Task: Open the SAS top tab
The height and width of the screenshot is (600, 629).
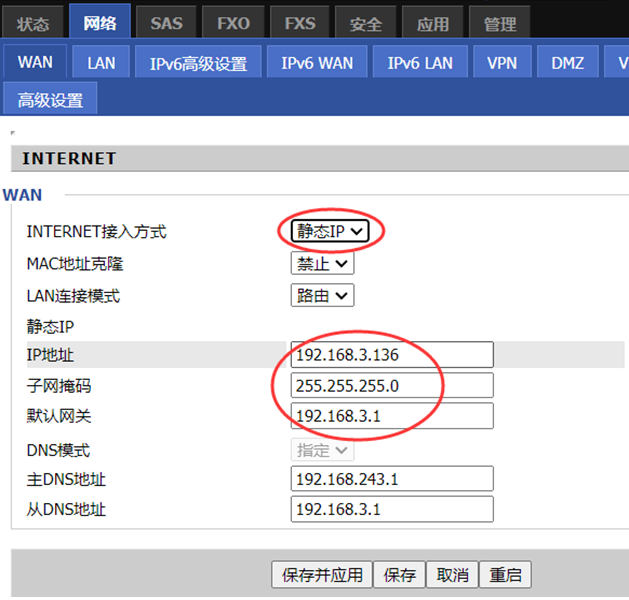Action: click(166, 23)
